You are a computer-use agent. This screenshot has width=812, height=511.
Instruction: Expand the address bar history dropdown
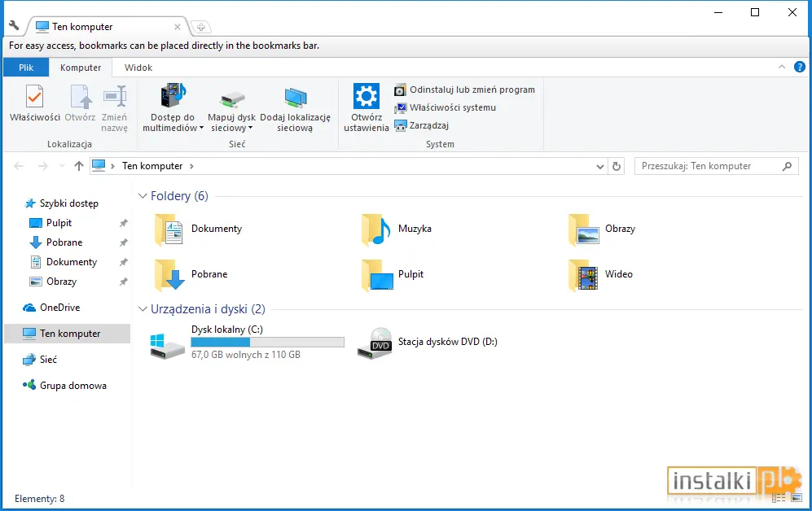[x=599, y=167]
